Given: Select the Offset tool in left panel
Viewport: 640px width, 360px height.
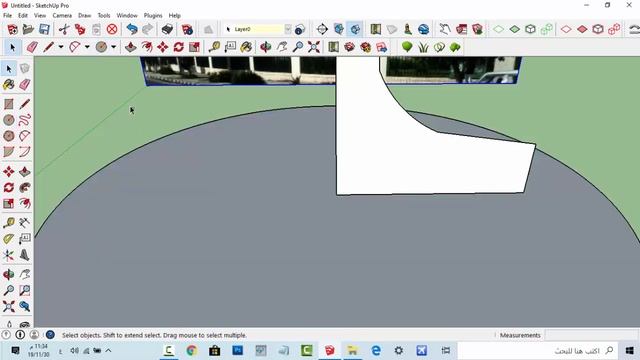Looking at the screenshot, I should click(x=24, y=204).
